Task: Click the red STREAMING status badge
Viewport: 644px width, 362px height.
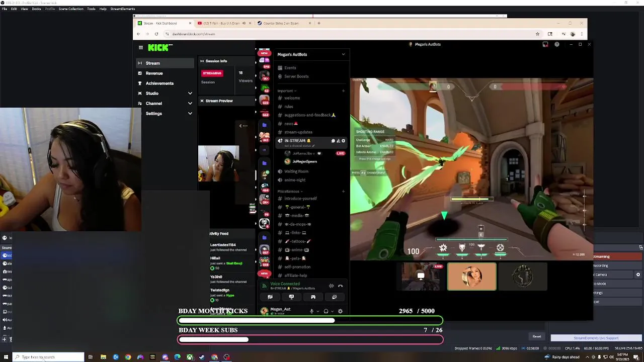Action: [212, 73]
